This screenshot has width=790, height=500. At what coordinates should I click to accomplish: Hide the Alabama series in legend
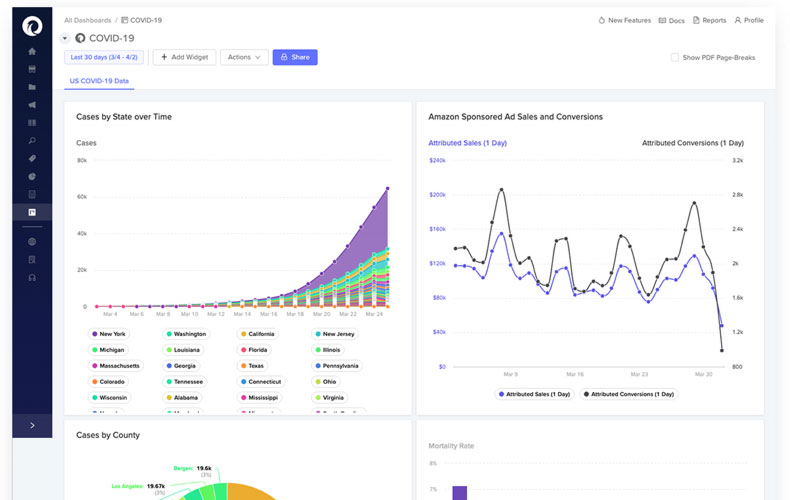click(x=182, y=398)
